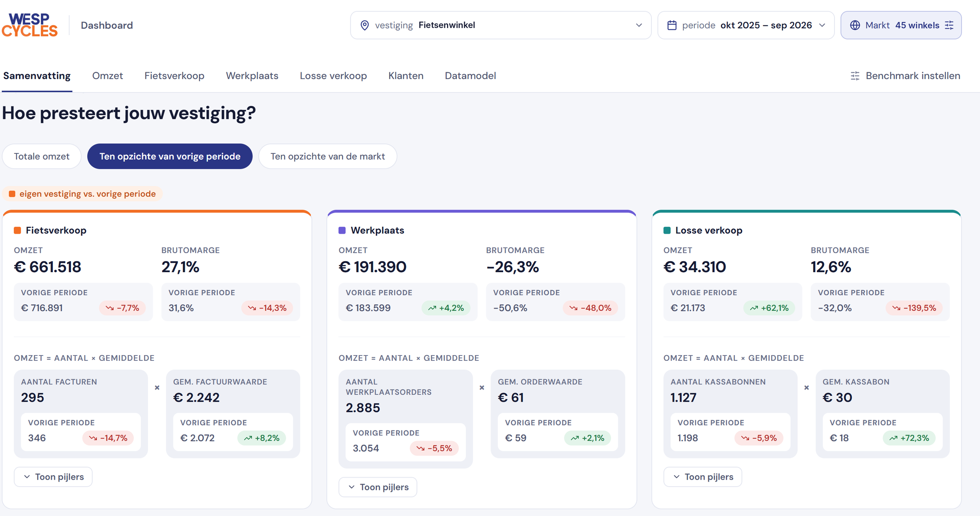Click Benchmark instellen
Image resolution: width=980 pixels, height=516 pixels.
[905, 76]
